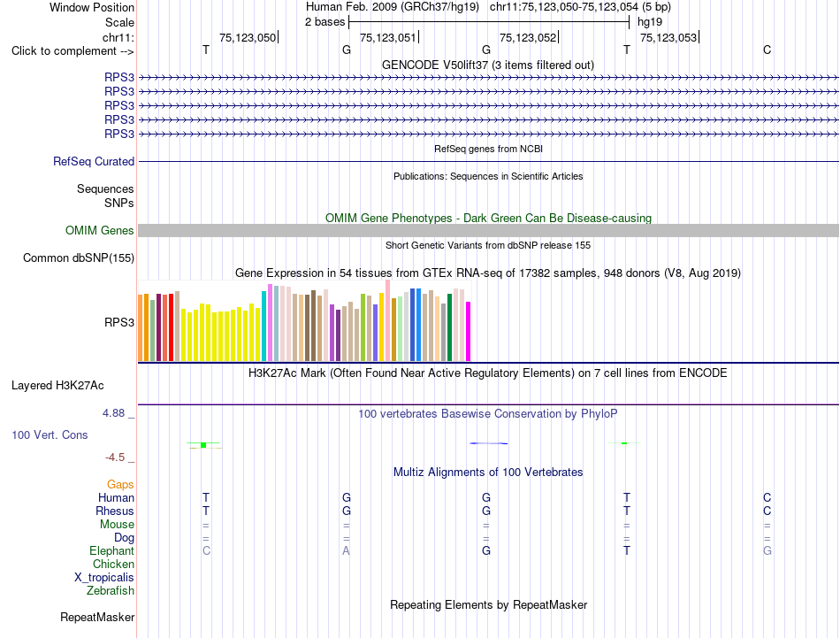The image size is (840, 638).
Task: Click the 75,123,052 position label
Action: coord(528,37)
